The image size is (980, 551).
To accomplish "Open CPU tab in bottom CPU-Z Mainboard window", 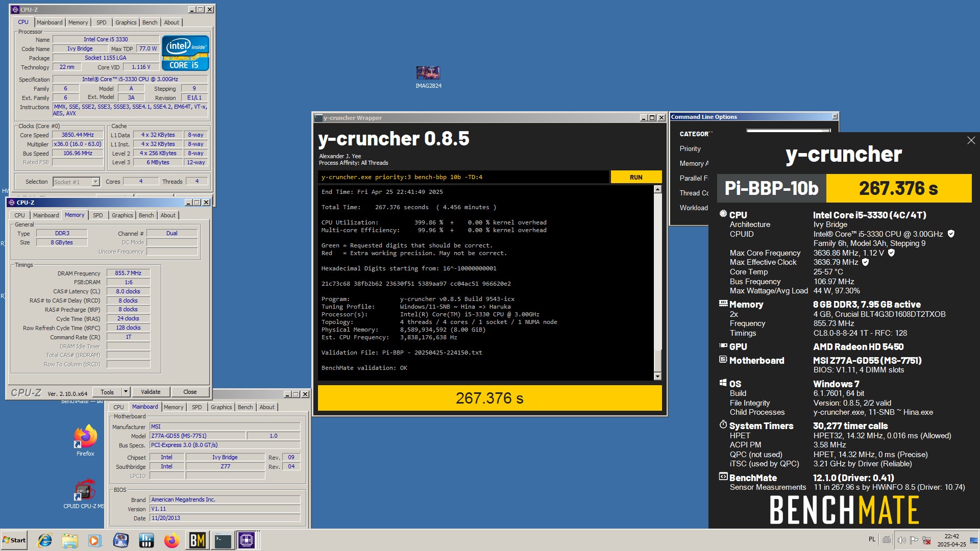I will click(118, 407).
